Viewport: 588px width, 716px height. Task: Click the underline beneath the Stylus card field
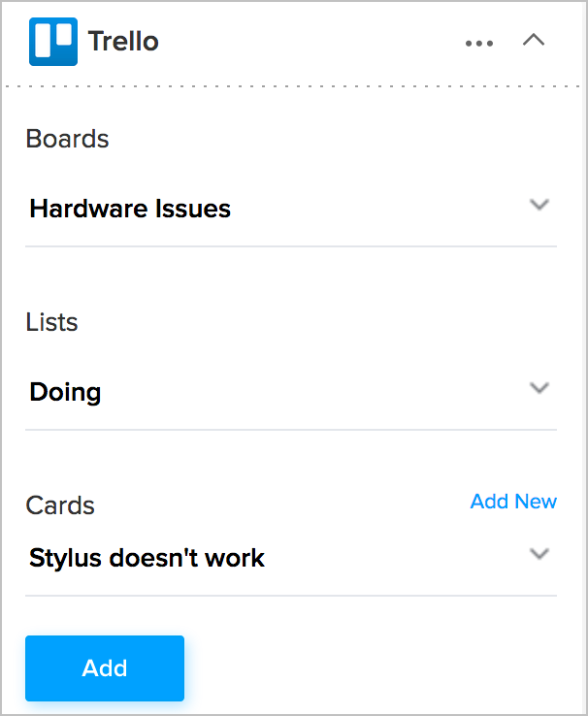tap(291, 596)
